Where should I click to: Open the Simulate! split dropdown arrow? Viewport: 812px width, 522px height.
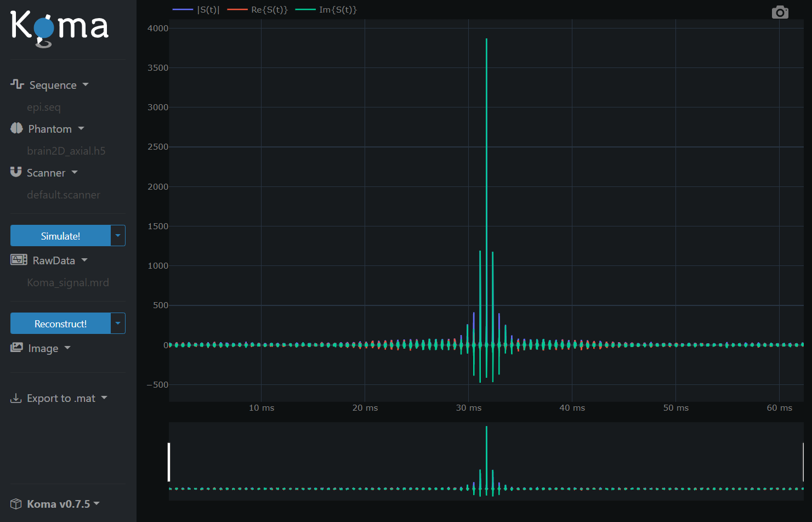[118, 236]
